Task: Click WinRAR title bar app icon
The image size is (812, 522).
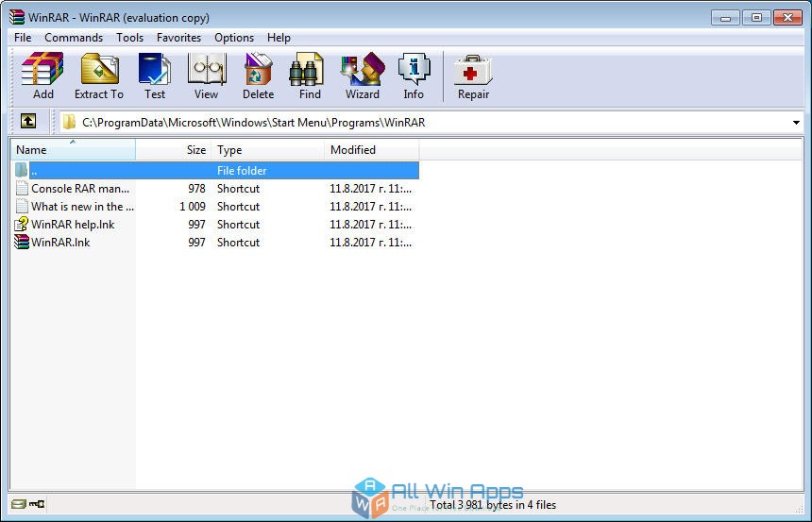Action: [17, 17]
